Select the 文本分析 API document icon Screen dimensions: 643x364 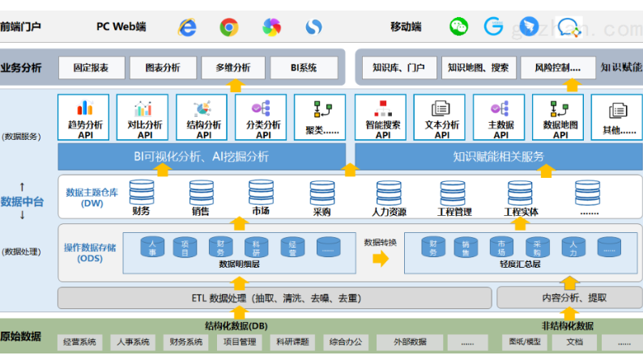click(441, 109)
